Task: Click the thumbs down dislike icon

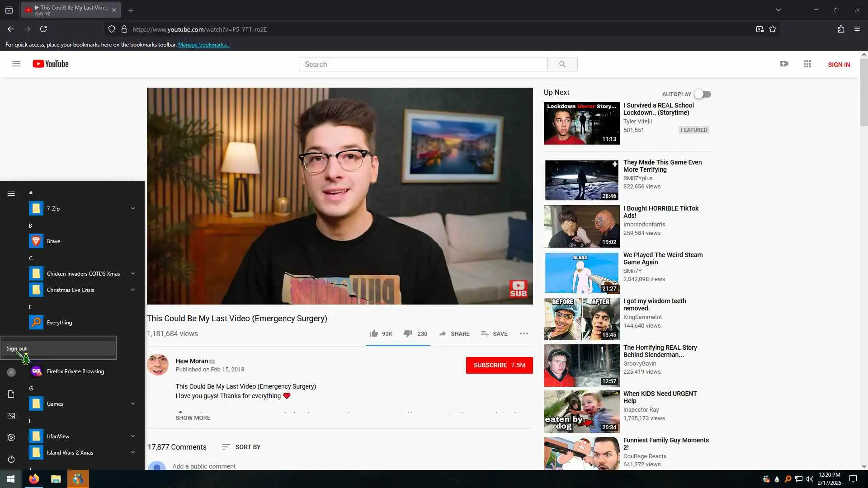Action: coord(407,333)
